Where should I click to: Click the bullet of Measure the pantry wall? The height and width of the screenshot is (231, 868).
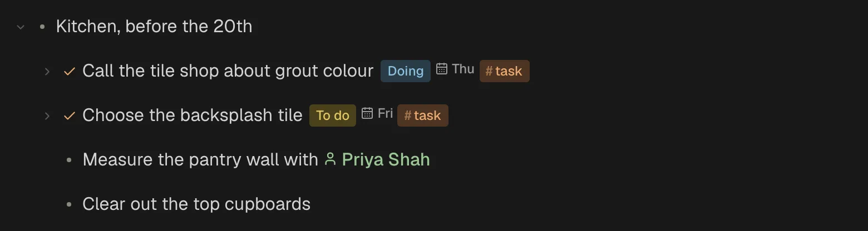click(x=69, y=160)
